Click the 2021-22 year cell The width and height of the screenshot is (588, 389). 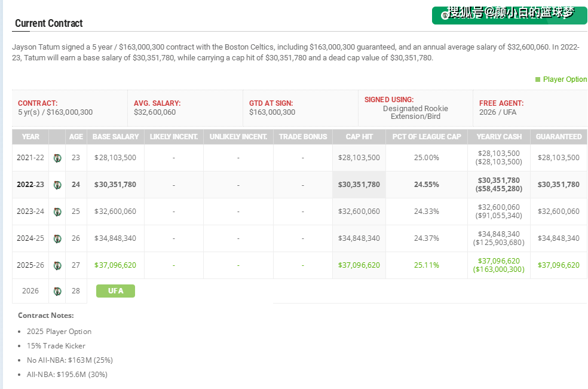tap(30, 158)
